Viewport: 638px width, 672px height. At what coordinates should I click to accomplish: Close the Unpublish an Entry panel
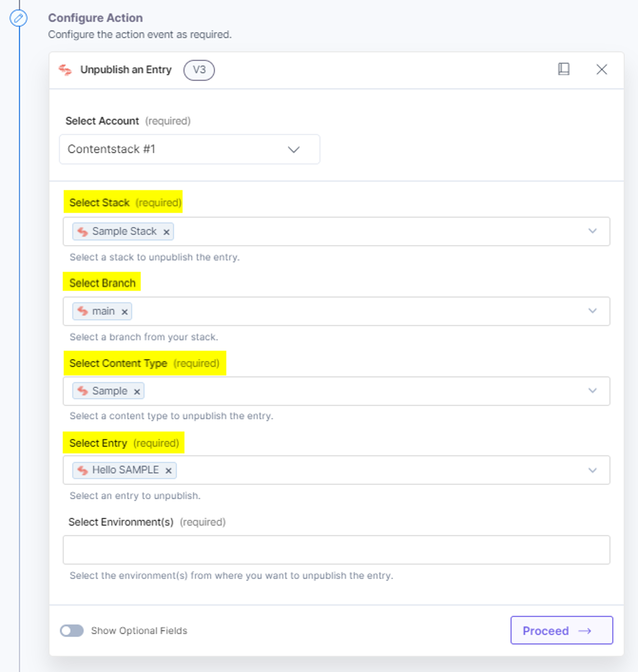click(x=602, y=69)
